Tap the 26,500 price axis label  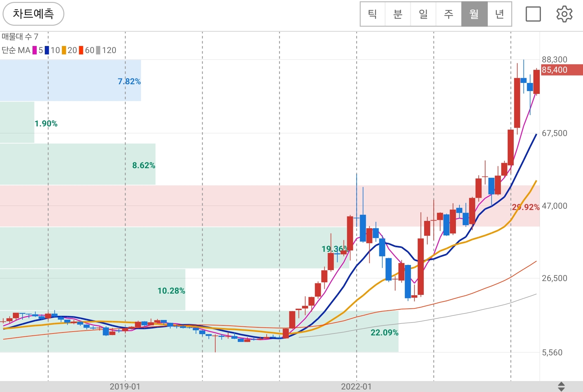coord(554,278)
